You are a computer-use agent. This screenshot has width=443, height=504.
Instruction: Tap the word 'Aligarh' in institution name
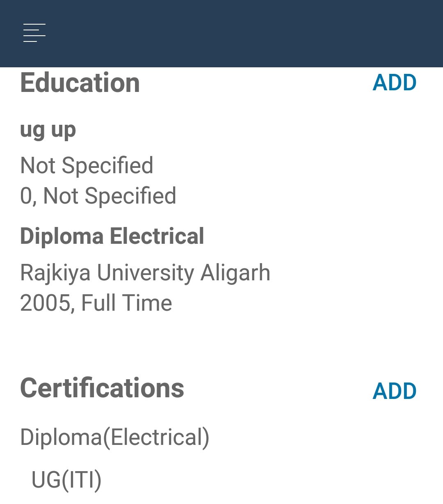coord(235,273)
